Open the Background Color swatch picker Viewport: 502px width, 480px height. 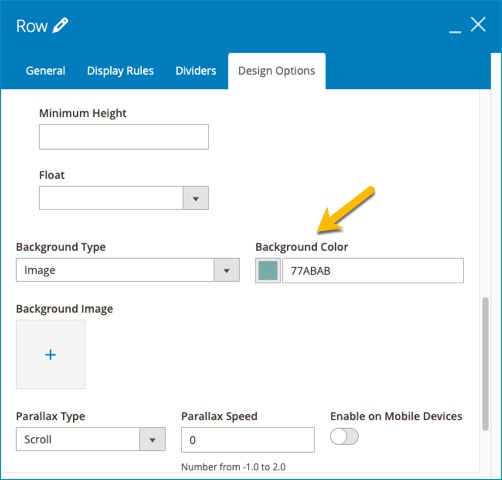(x=268, y=271)
